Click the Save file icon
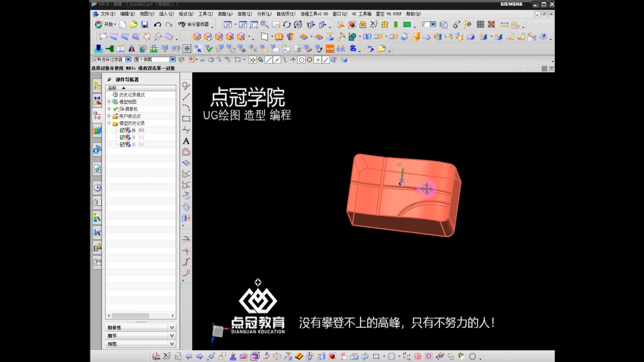 click(145, 24)
